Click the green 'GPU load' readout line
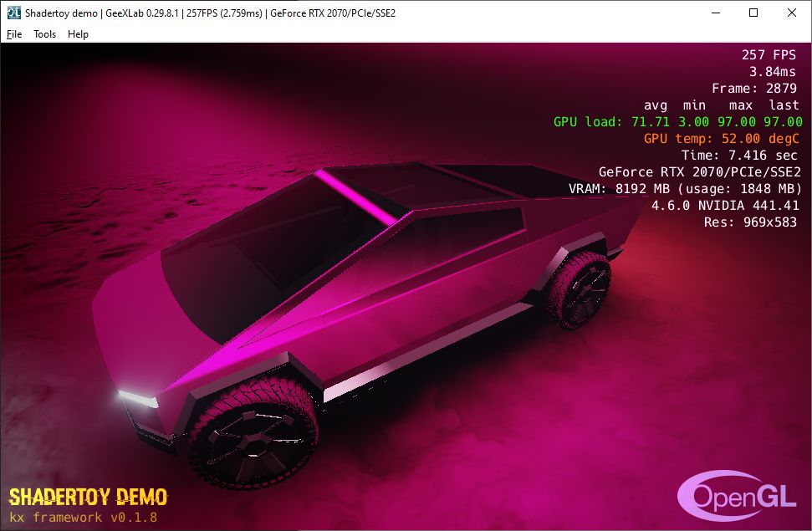Viewport: 812px width, 531px height. pos(678,122)
